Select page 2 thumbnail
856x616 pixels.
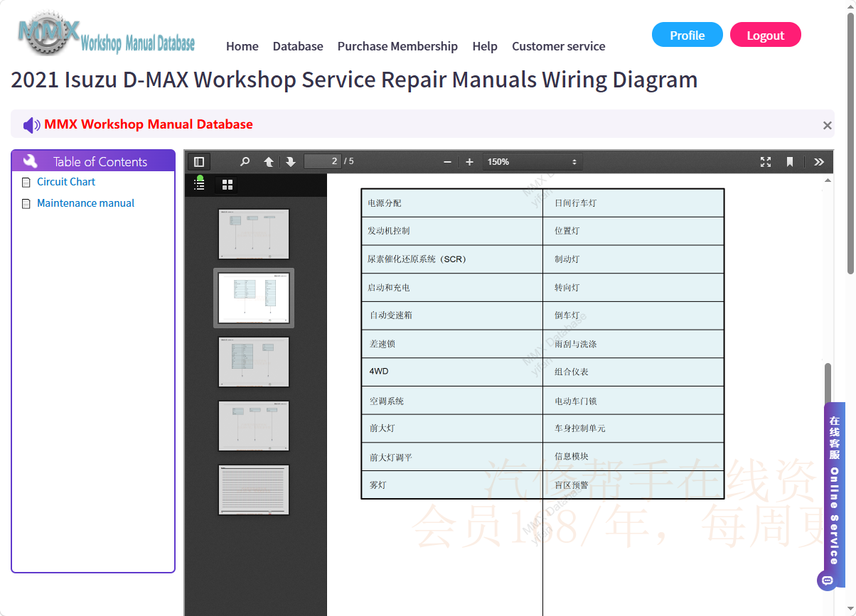254,298
